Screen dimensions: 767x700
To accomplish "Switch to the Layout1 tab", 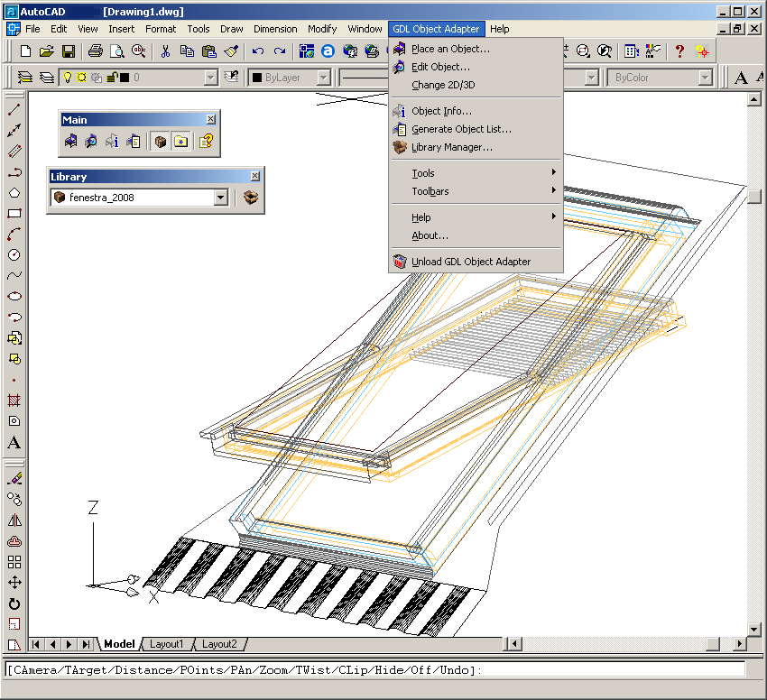I will (x=166, y=644).
